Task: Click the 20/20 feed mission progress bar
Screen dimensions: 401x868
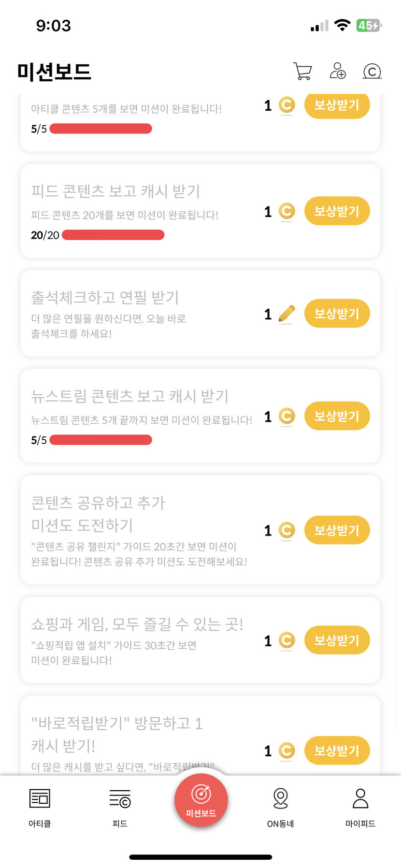Action: (x=113, y=235)
